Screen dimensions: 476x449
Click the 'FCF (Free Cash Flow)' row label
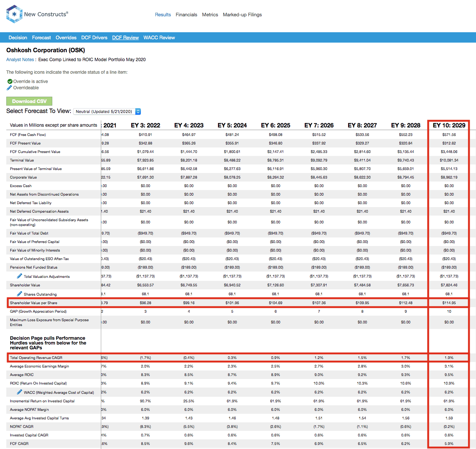tap(28, 135)
